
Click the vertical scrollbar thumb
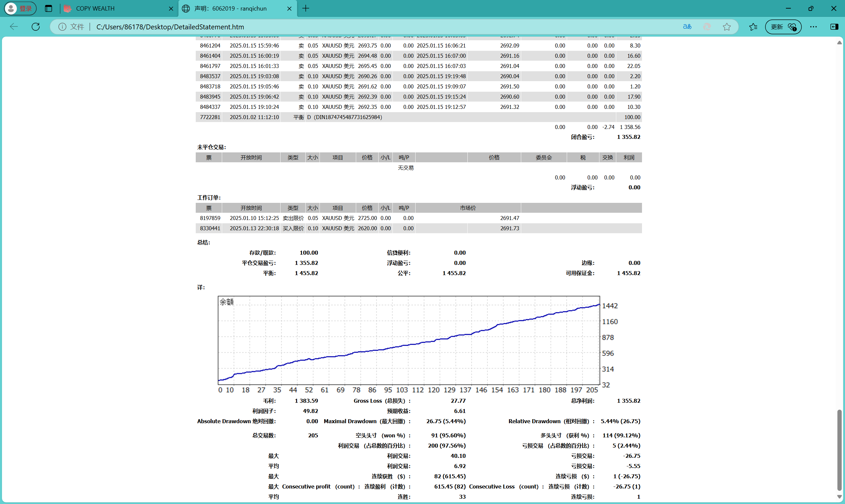pos(839,450)
